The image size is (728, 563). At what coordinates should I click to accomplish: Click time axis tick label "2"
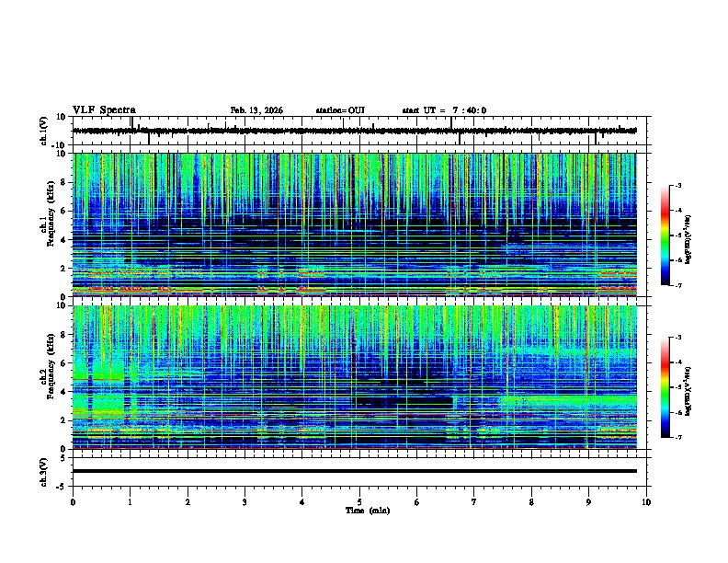(188, 502)
